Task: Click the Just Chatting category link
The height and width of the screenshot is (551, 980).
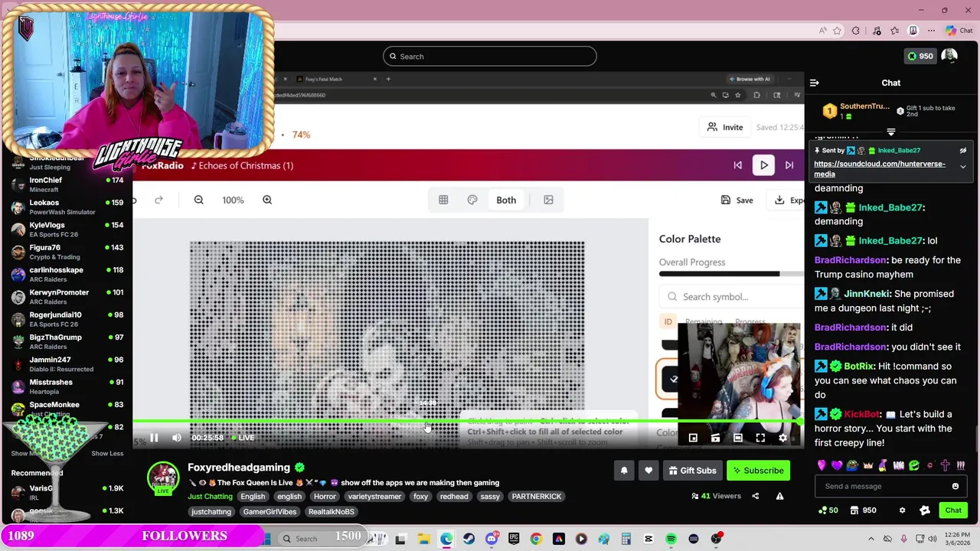Action: [210, 497]
